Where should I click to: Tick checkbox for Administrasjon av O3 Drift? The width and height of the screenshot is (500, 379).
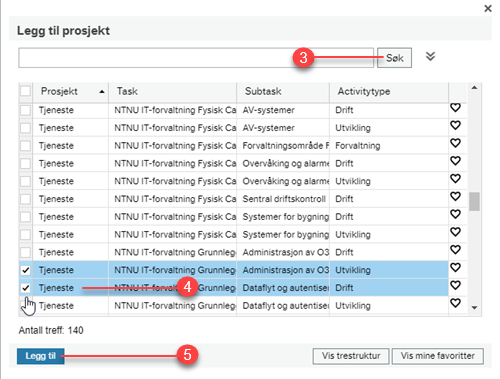click(25, 252)
